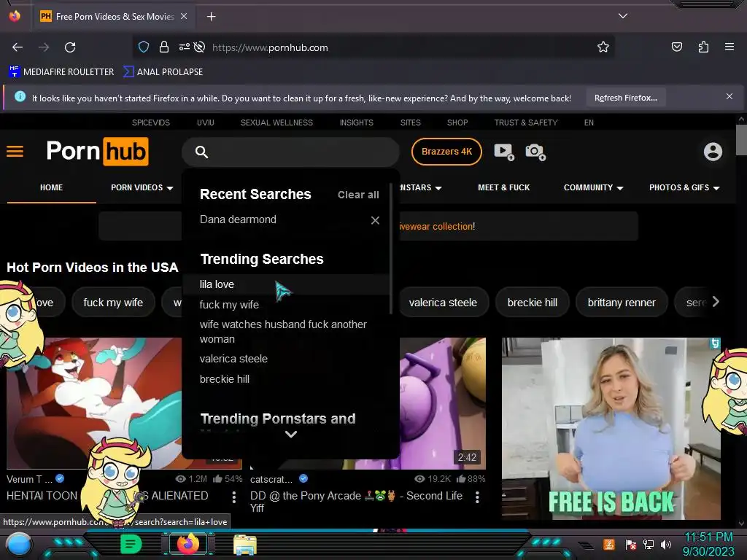The image size is (747, 560).
Task: Open the green notes app on taskbar
Action: click(x=131, y=544)
